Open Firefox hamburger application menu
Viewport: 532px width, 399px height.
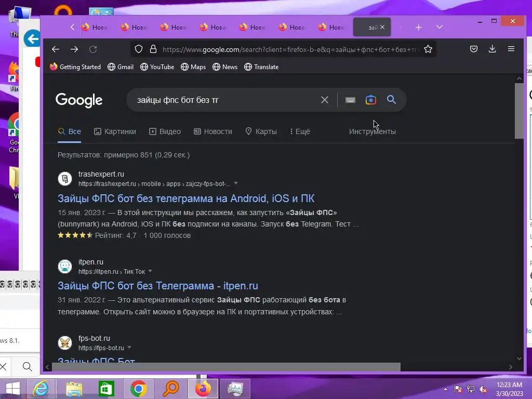(511, 49)
